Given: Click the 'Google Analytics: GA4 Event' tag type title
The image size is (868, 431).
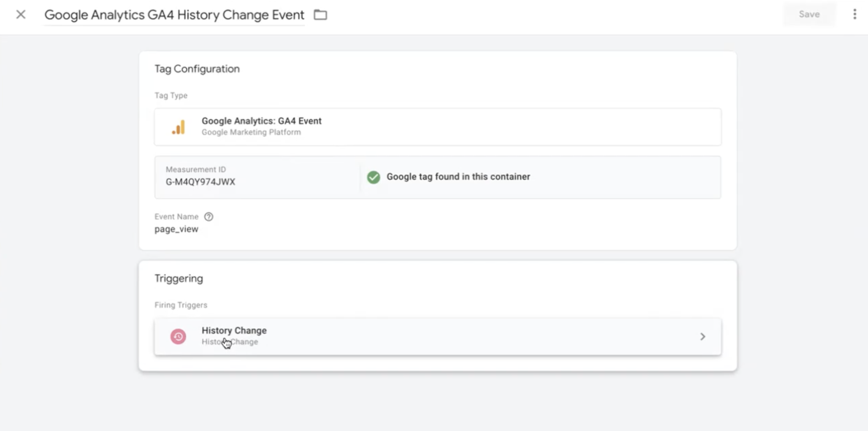Looking at the screenshot, I should (x=261, y=121).
